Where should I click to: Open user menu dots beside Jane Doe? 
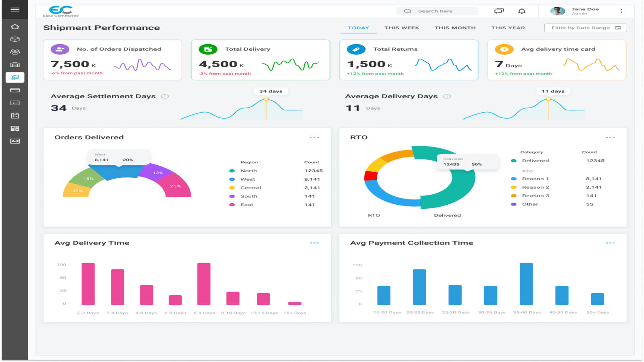click(621, 11)
